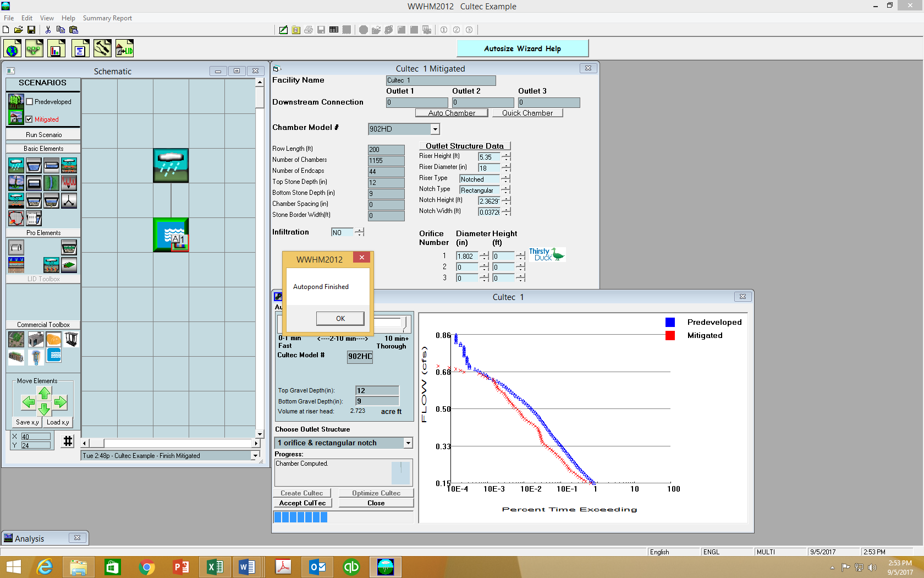The image size is (924, 578).
Task: Open the tools hammer-and-wrench icon
Action: click(x=102, y=49)
